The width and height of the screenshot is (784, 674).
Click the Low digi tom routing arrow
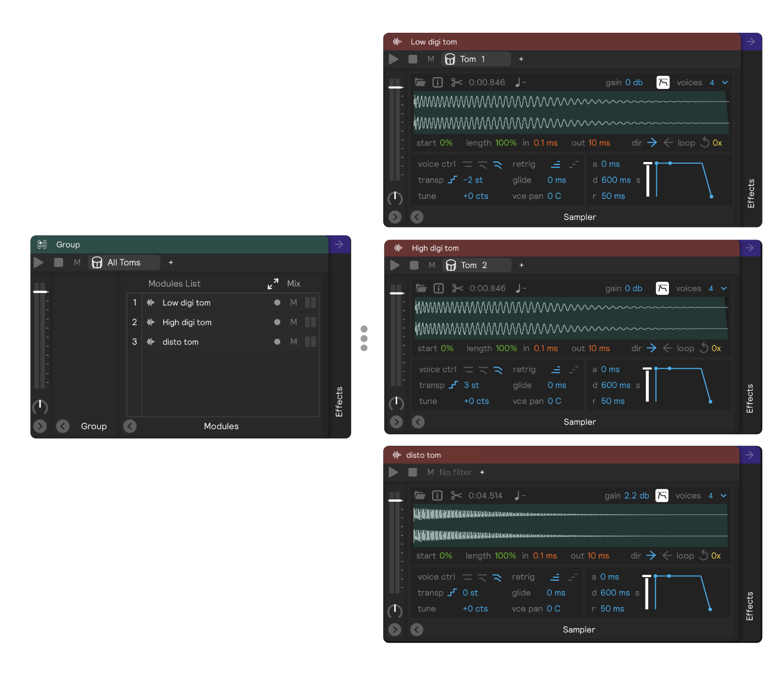click(x=751, y=42)
